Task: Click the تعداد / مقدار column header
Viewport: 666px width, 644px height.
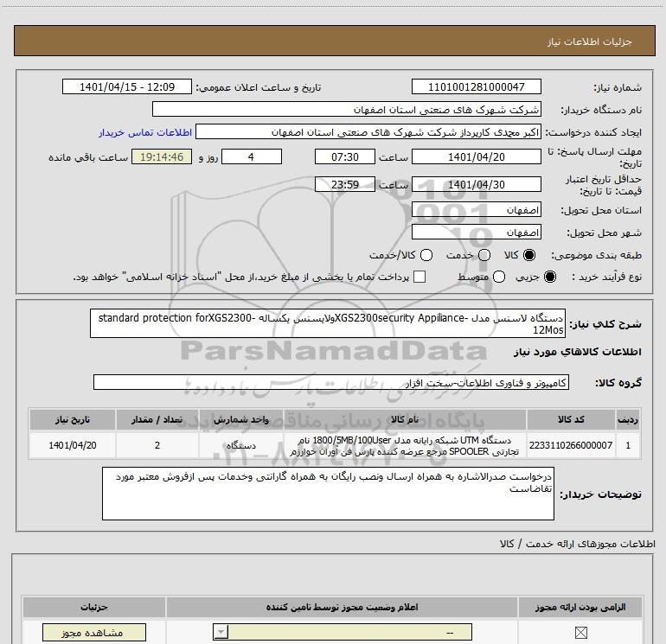Action: 157,419
